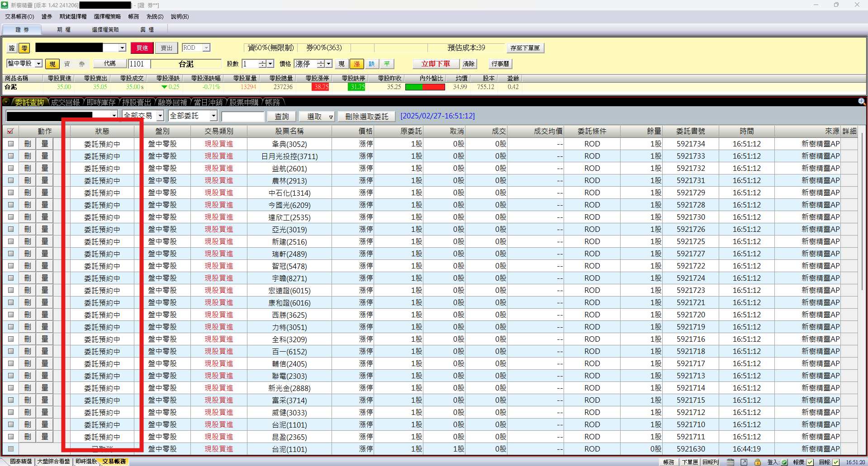Open the calculator icon in status bar

tap(730, 462)
